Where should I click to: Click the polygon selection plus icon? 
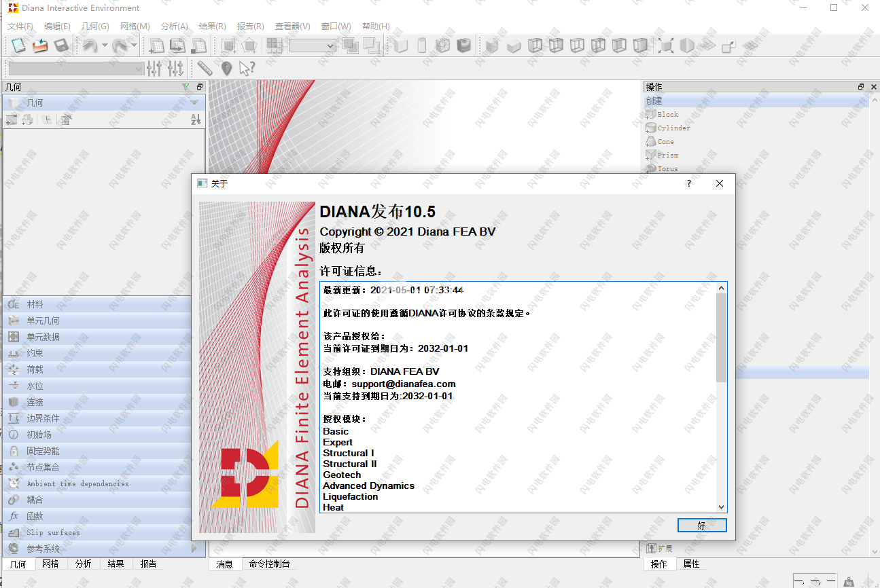[x=249, y=45]
